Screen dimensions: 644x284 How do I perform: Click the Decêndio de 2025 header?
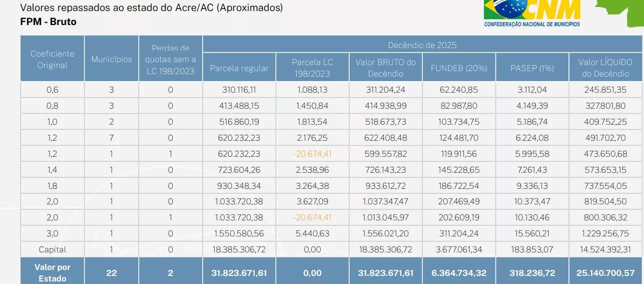pos(422,45)
